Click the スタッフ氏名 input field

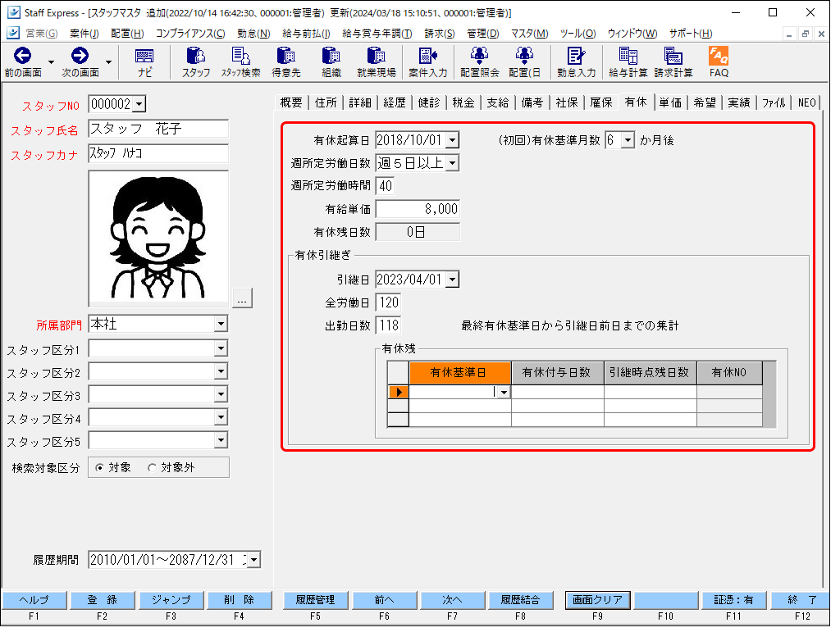point(158,129)
